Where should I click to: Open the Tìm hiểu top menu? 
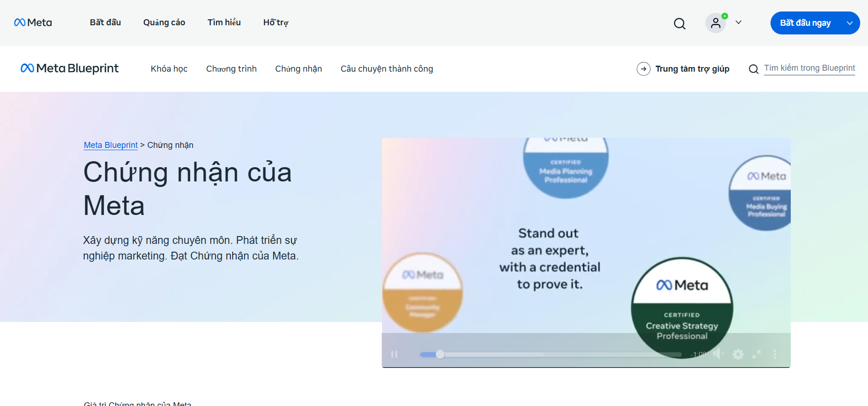[224, 23]
